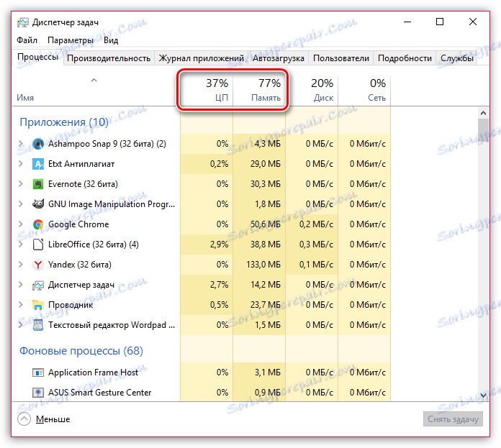Click the Etxt Антиплагиат app icon
This screenshot has width=501, height=448.
(38, 164)
